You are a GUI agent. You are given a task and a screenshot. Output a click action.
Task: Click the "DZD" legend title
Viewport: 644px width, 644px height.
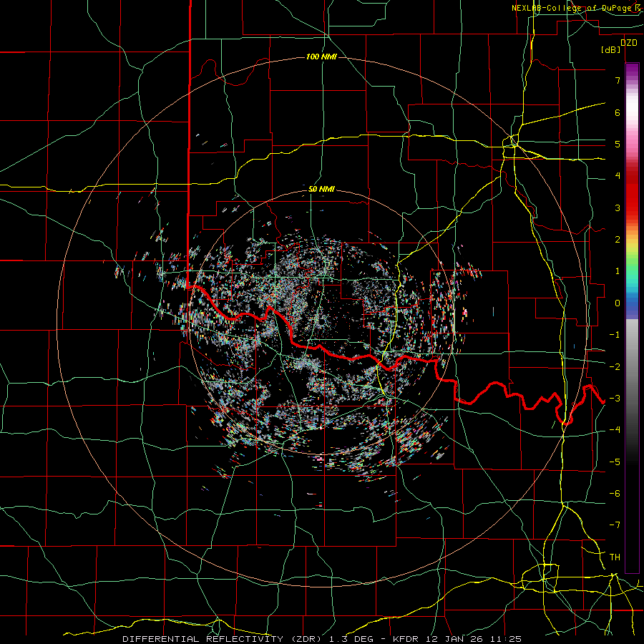(628, 43)
